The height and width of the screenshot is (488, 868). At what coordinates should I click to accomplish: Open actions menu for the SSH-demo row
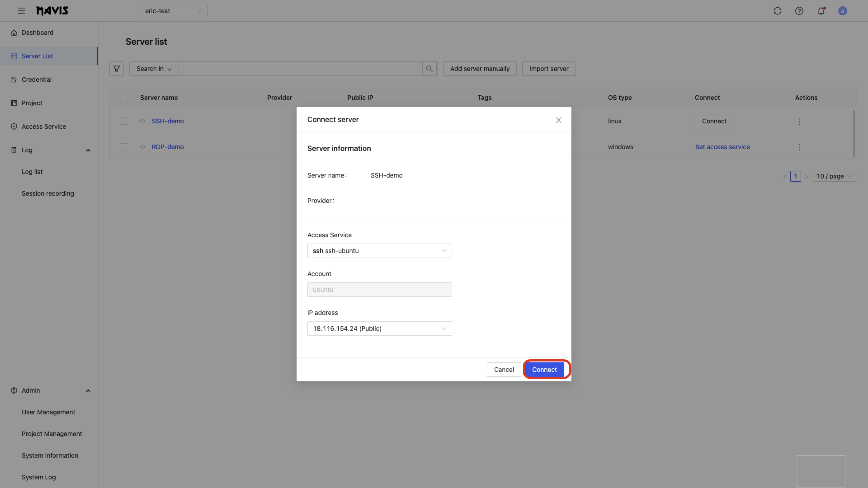pyautogui.click(x=799, y=121)
